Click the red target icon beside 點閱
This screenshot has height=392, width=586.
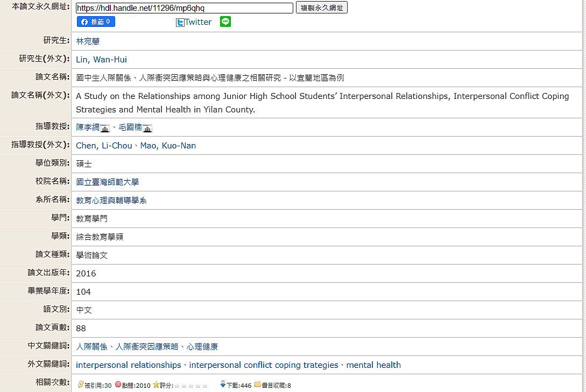(x=118, y=384)
